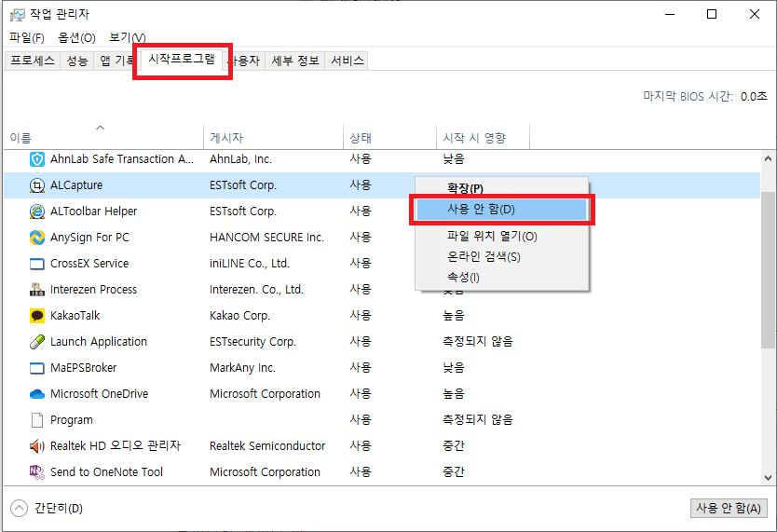Select the MaEPSBroker row name
777x532 pixels.
pyautogui.click(x=83, y=368)
